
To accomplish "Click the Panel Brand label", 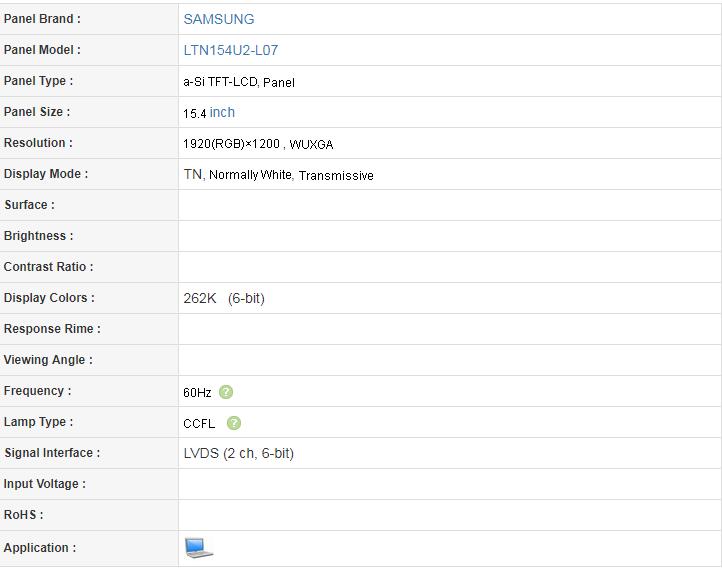I will 42,19.
